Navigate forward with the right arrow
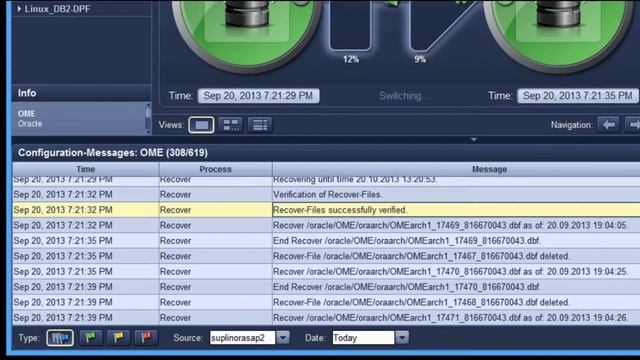 pos(633,124)
